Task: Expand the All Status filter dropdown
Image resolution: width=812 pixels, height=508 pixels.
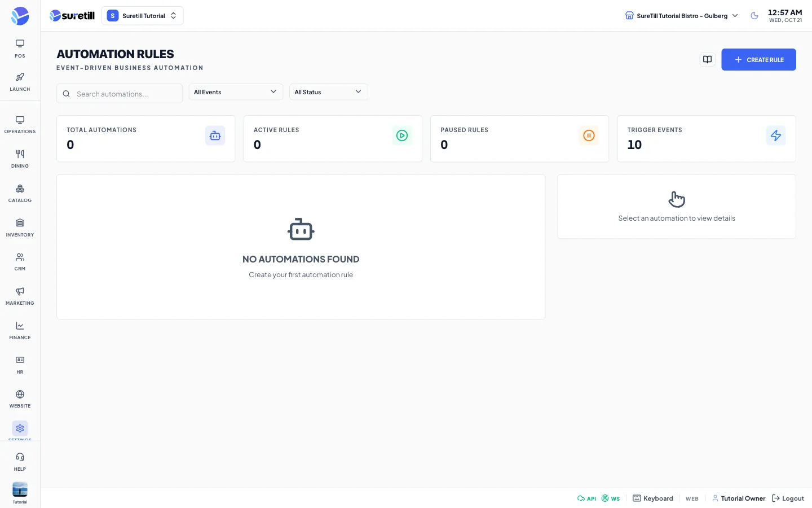Action: click(x=328, y=92)
